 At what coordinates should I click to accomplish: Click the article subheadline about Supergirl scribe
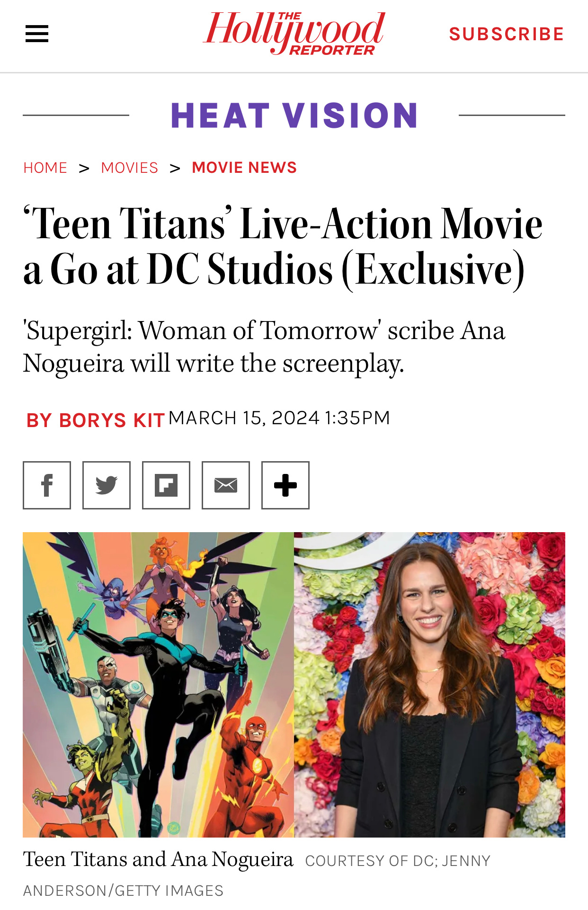coord(264,347)
